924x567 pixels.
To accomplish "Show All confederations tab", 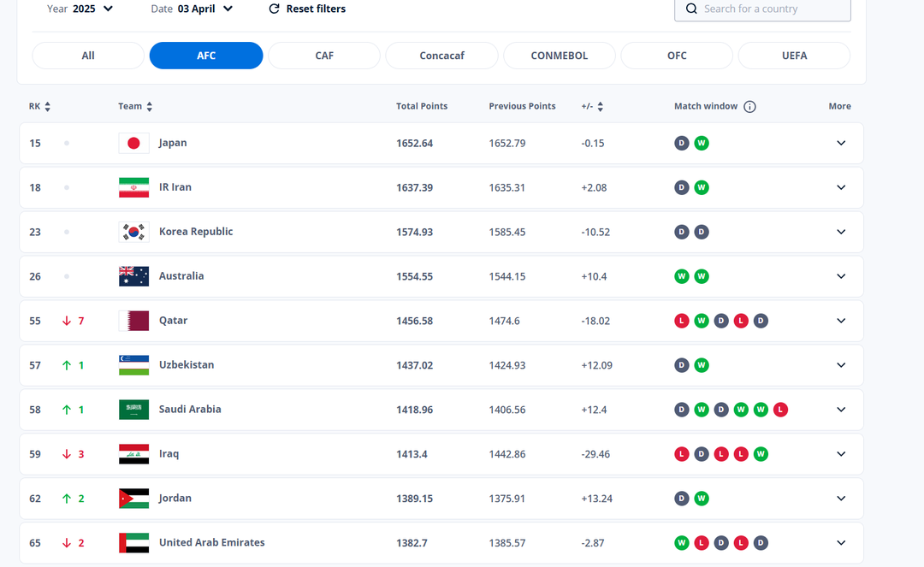I will [88, 56].
